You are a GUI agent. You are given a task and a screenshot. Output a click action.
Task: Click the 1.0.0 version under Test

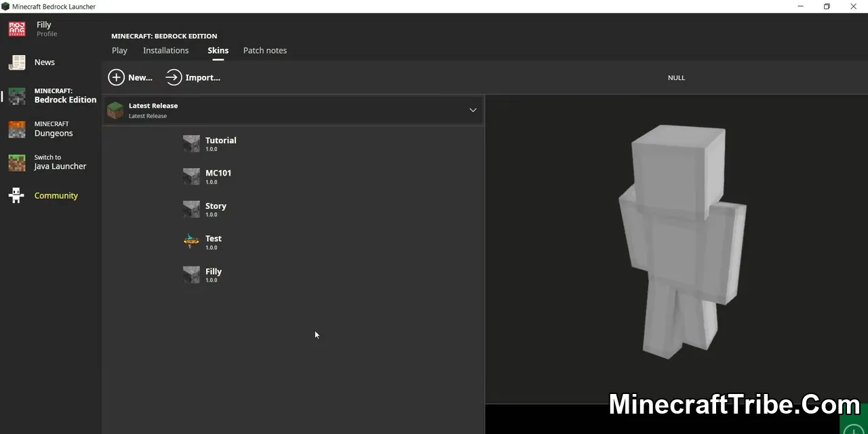[x=212, y=248]
